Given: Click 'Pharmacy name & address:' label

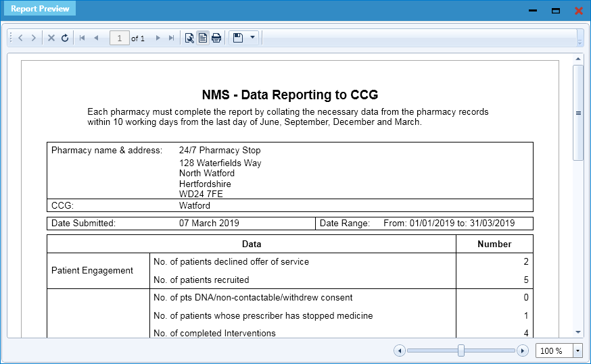Looking at the screenshot, I should coord(107,150).
